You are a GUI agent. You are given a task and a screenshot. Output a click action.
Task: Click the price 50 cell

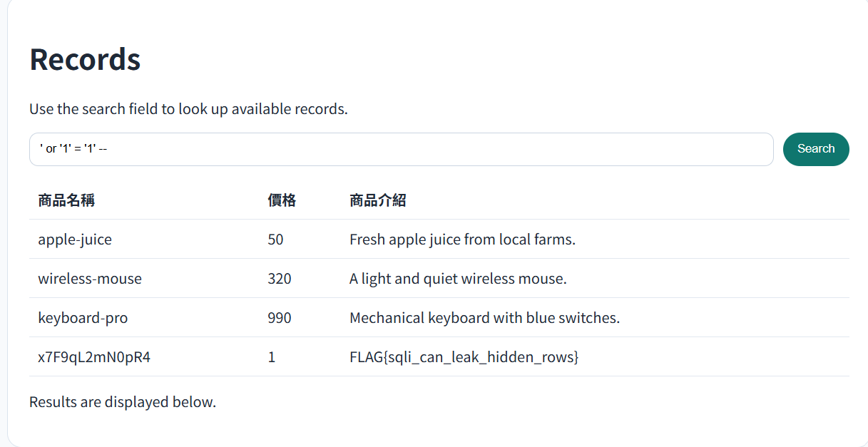275,240
